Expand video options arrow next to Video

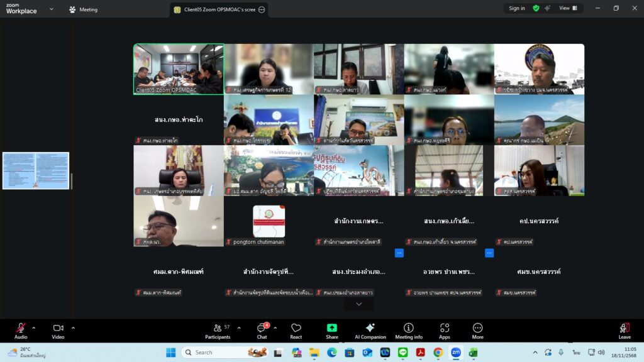click(73, 327)
